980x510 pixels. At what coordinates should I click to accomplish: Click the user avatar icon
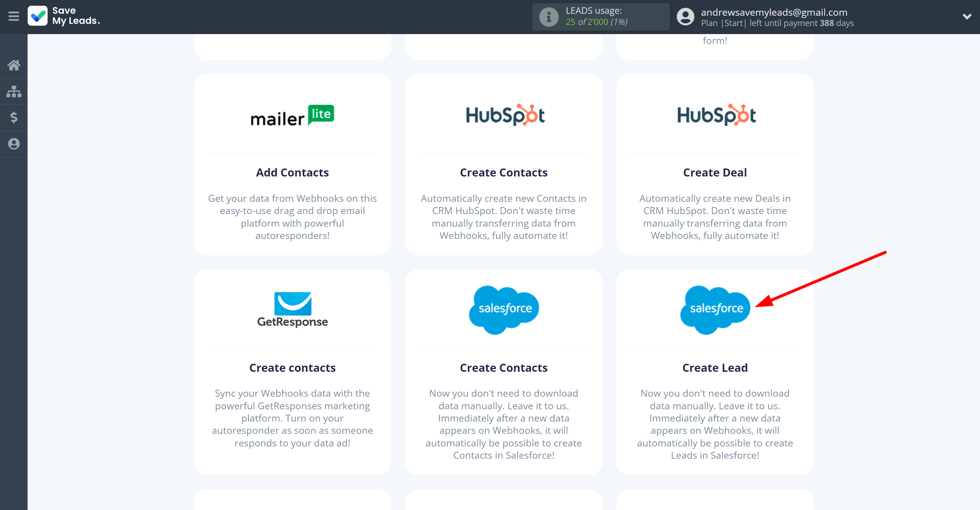(x=685, y=17)
